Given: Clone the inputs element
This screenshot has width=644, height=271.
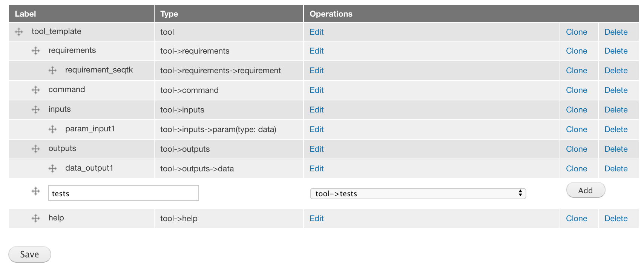Looking at the screenshot, I should pyautogui.click(x=577, y=110).
